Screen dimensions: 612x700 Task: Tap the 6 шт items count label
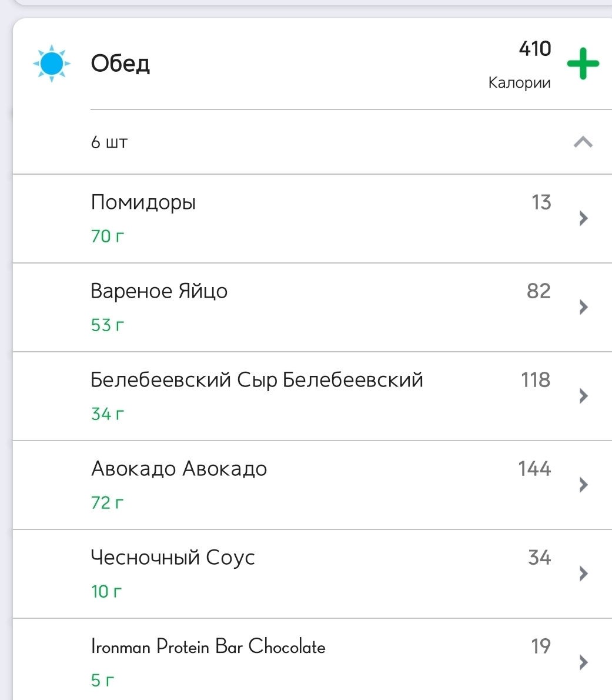coord(109,142)
